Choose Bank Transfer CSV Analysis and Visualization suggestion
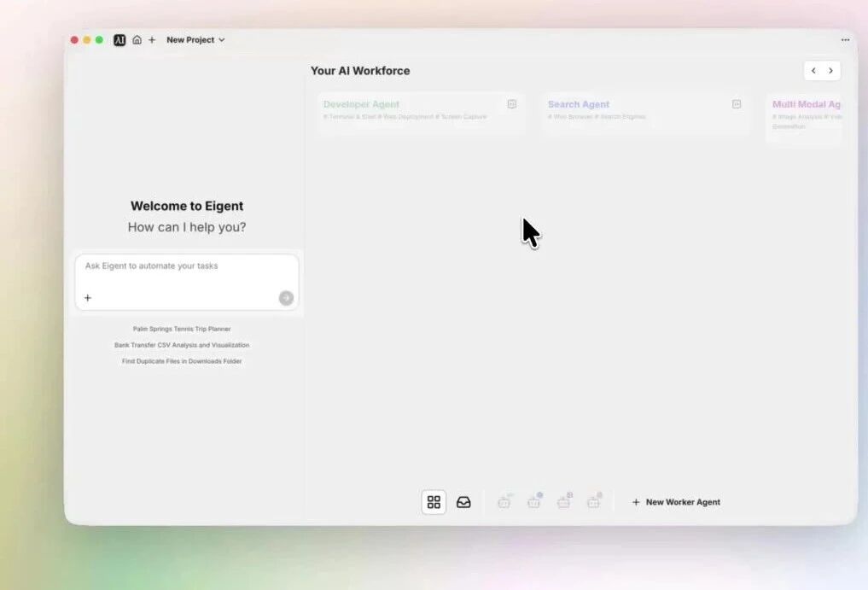Viewport: 868px width, 590px height. (x=182, y=345)
